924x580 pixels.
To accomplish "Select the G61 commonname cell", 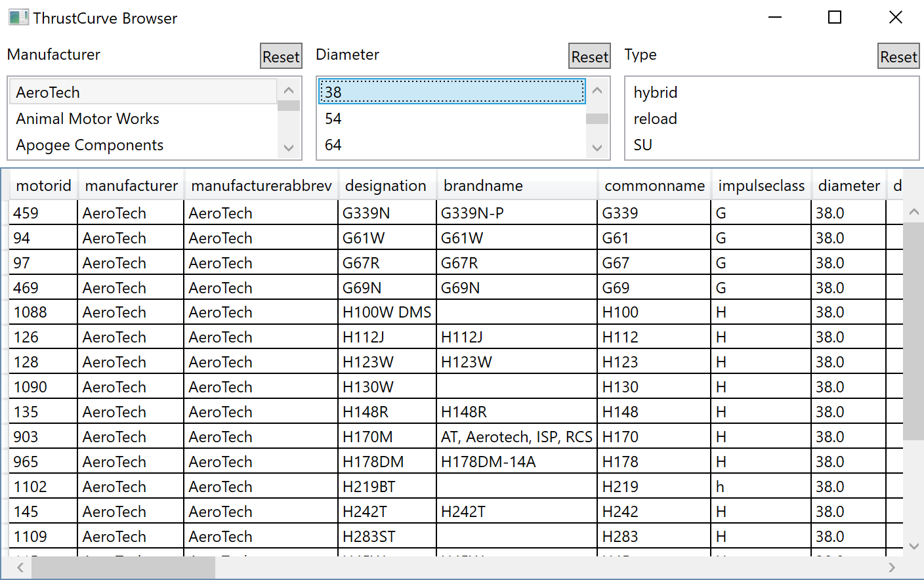I will click(654, 238).
